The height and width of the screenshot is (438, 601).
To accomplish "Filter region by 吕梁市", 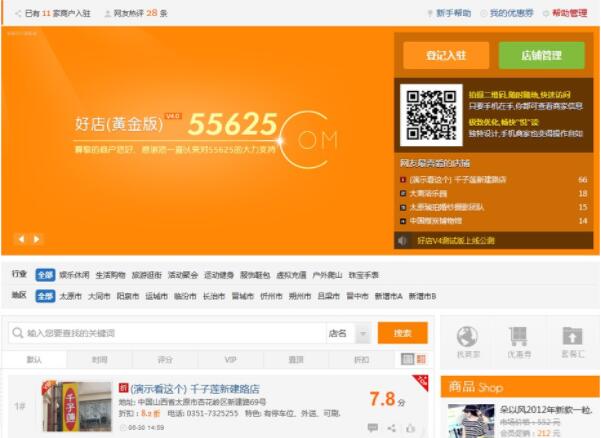I will (328, 296).
